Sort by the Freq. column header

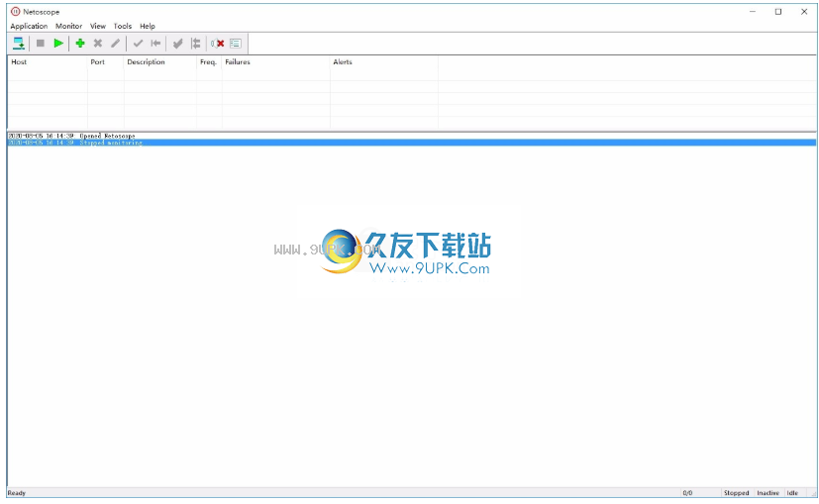[x=209, y=62]
